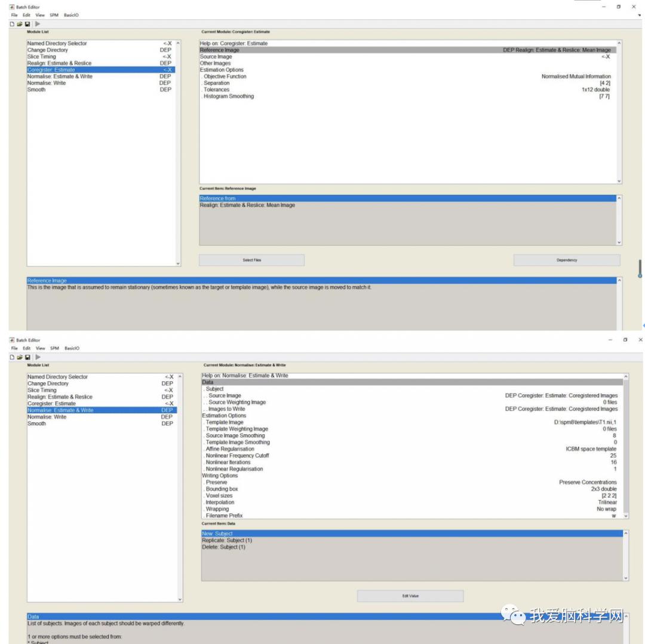Select Images to Write row

(x=412, y=409)
